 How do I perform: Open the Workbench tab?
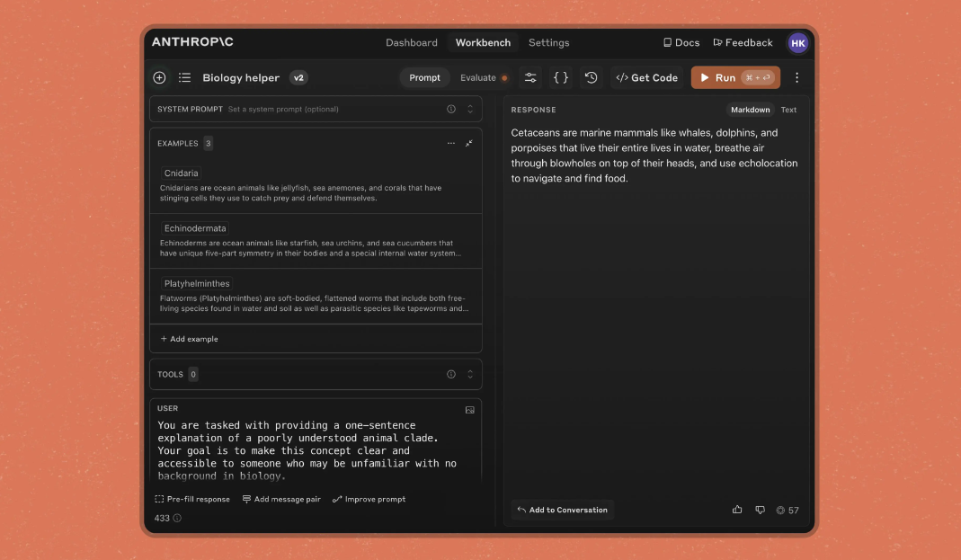point(483,43)
